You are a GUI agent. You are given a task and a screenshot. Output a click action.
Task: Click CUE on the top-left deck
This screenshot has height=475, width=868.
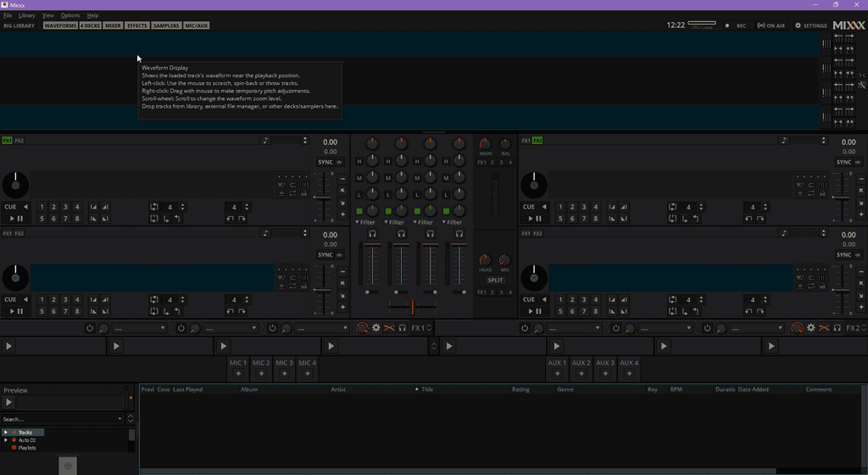coord(10,206)
